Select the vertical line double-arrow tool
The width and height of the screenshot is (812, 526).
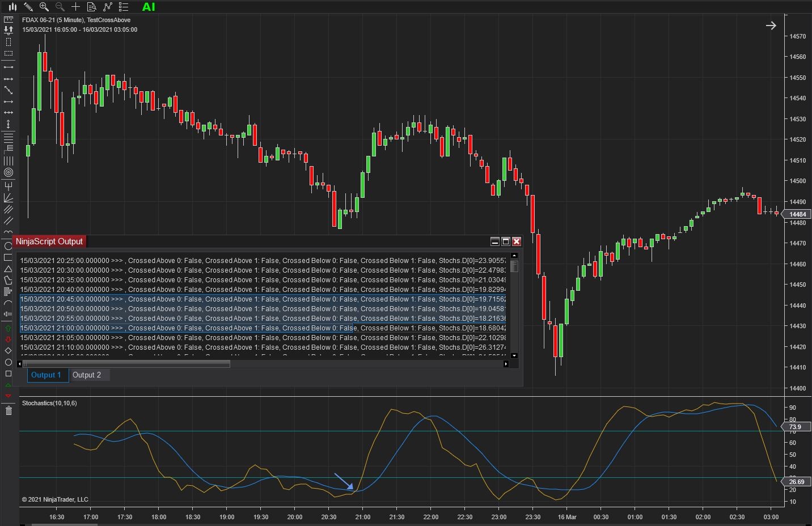(x=9, y=124)
